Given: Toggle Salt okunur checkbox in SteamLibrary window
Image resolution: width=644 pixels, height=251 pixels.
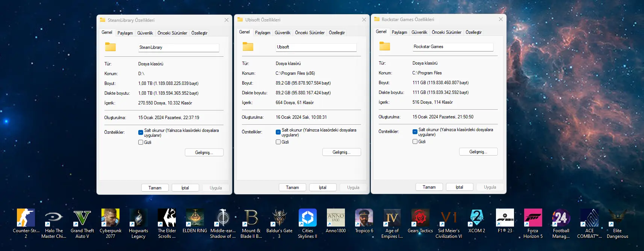Looking at the screenshot, I should tap(141, 132).
